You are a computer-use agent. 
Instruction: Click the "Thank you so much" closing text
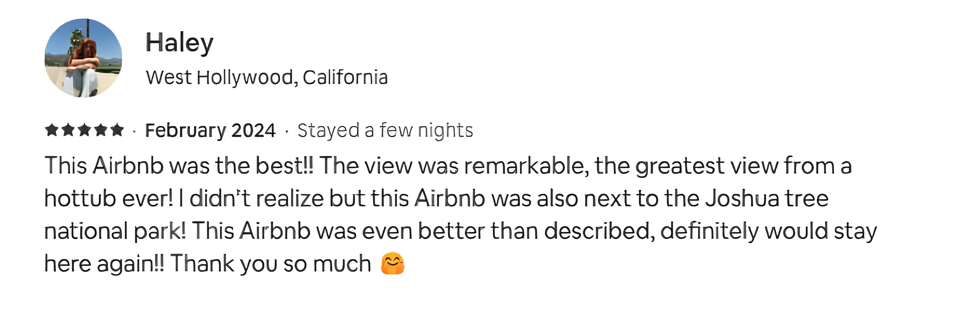point(271,264)
